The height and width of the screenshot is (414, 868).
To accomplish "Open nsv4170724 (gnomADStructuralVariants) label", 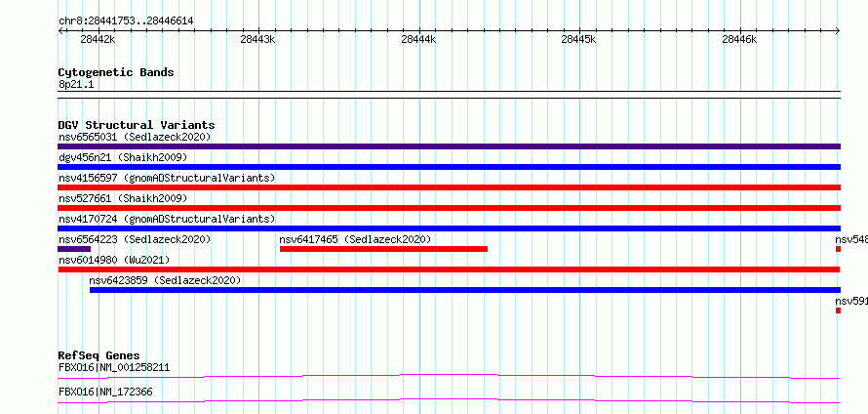I will click(167, 219).
